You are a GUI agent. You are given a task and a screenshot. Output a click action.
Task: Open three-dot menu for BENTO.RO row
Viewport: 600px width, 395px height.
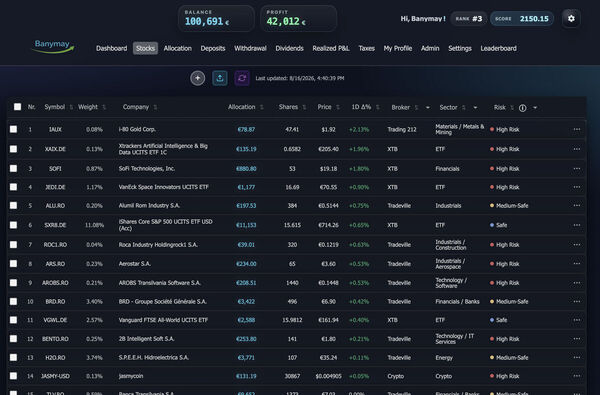coord(577,339)
